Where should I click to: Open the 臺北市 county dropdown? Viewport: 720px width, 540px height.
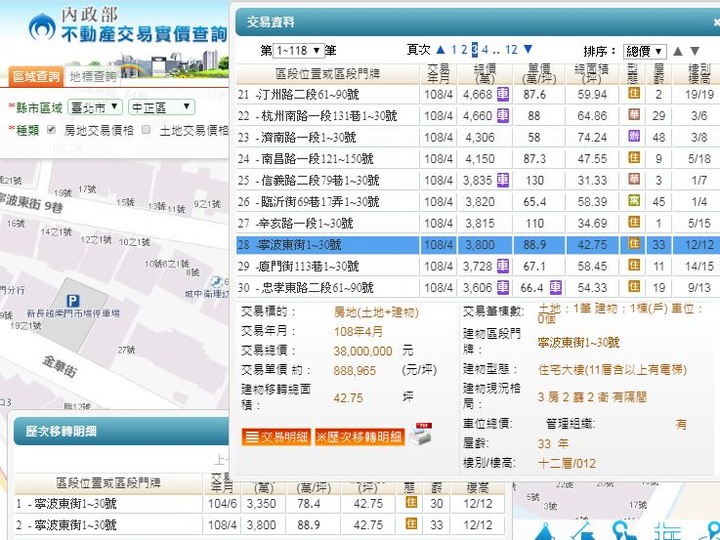click(95, 107)
